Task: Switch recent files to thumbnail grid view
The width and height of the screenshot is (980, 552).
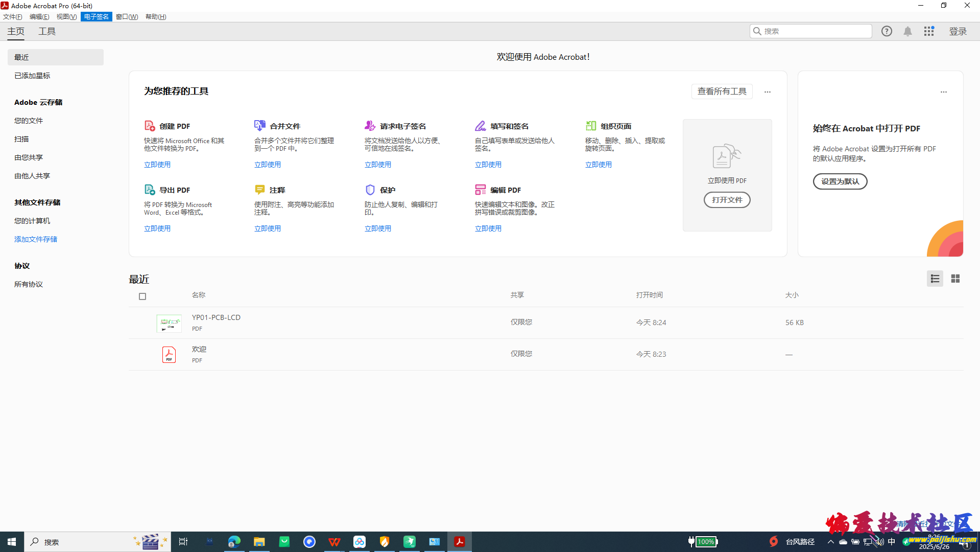Action: (x=955, y=279)
